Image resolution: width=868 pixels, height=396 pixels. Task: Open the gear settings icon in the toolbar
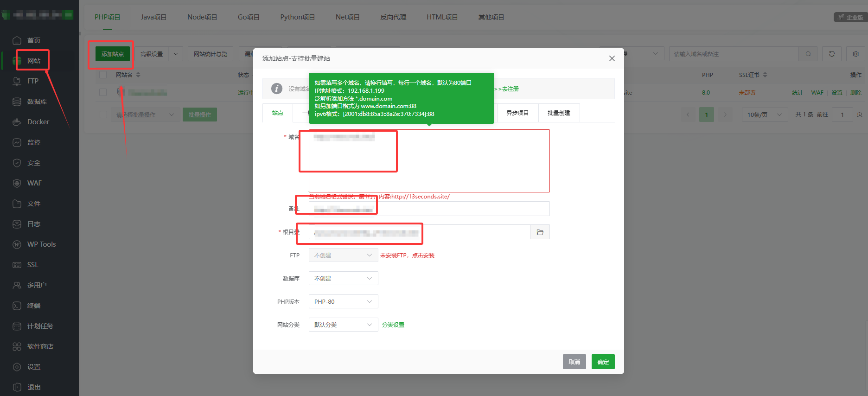(x=855, y=54)
